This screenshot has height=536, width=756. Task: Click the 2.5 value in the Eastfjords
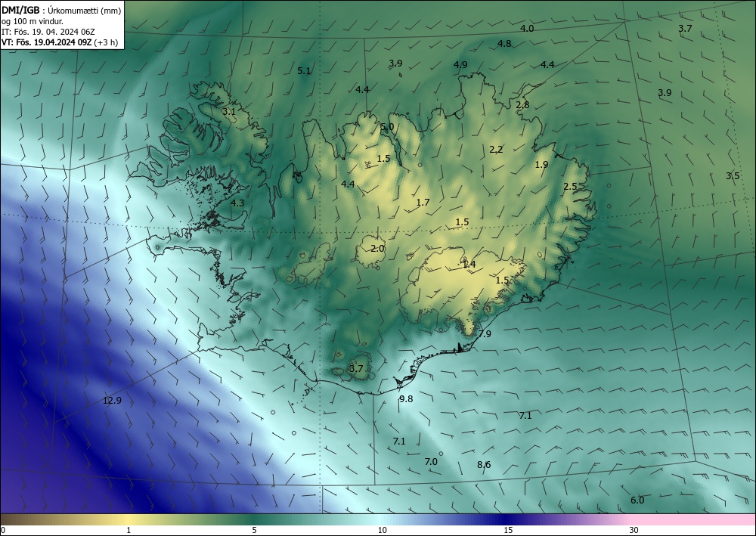tap(570, 187)
